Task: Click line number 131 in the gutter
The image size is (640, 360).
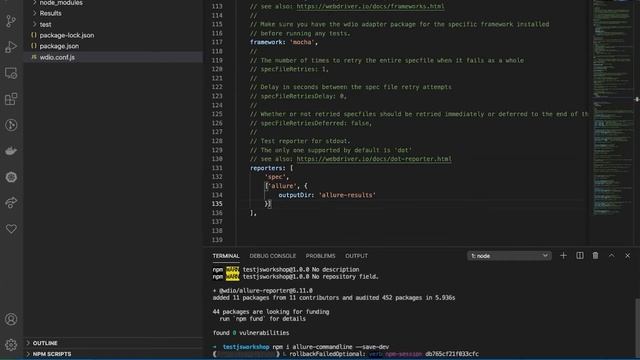Action: point(217,168)
